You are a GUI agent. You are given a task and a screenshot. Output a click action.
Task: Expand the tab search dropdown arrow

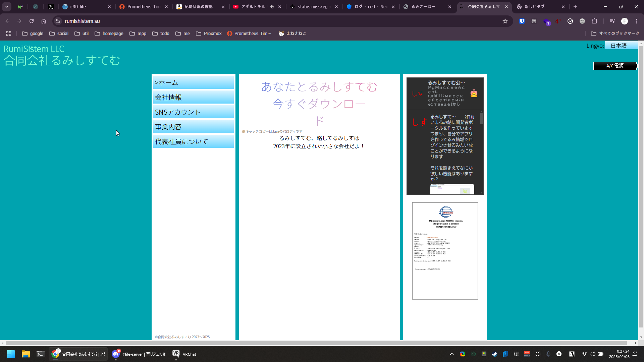(x=7, y=7)
